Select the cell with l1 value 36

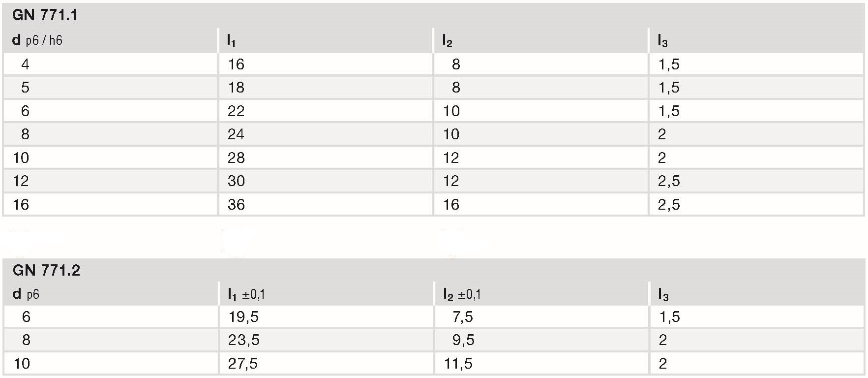coord(236,205)
